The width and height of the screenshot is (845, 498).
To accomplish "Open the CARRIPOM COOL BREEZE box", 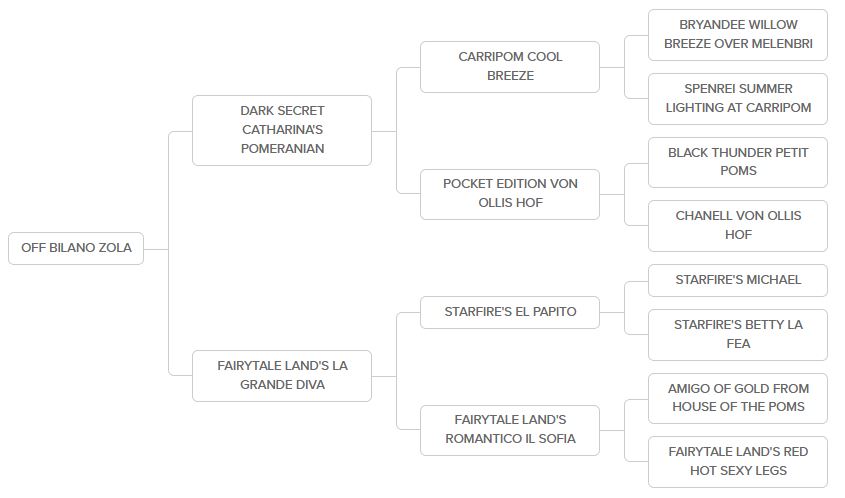I will point(510,66).
